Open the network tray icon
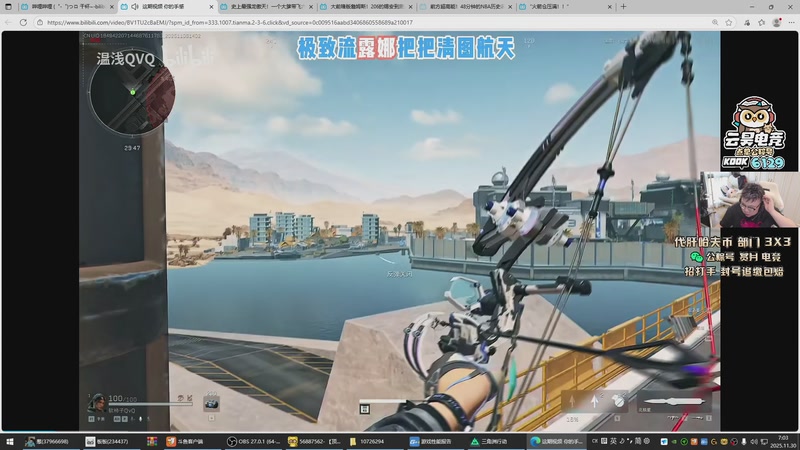The image size is (800, 450). (764, 441)
